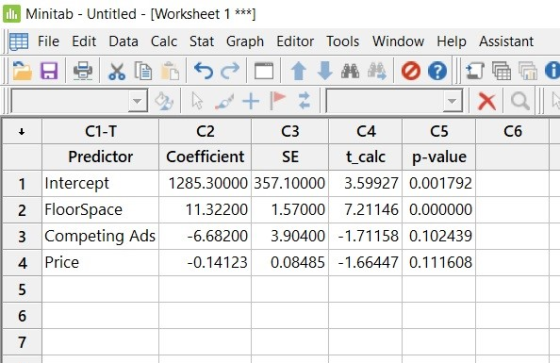Click the Show Worksheets Folder icon

click(501, 71)
